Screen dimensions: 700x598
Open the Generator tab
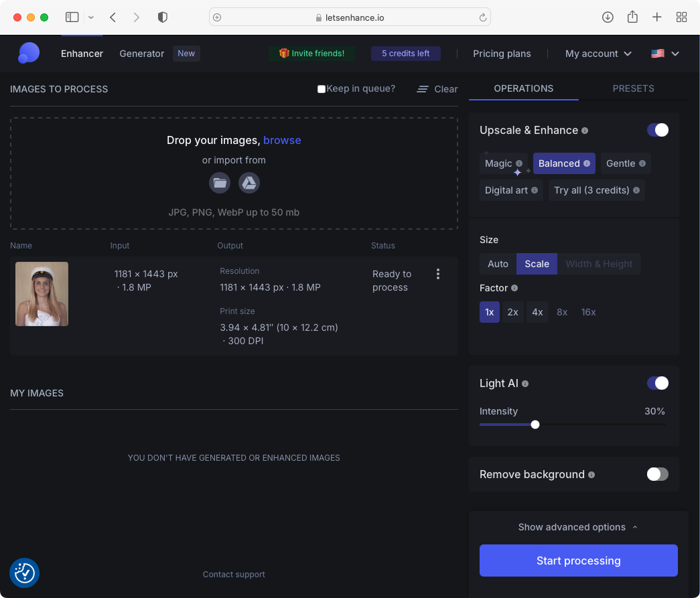tap(141, 54)
